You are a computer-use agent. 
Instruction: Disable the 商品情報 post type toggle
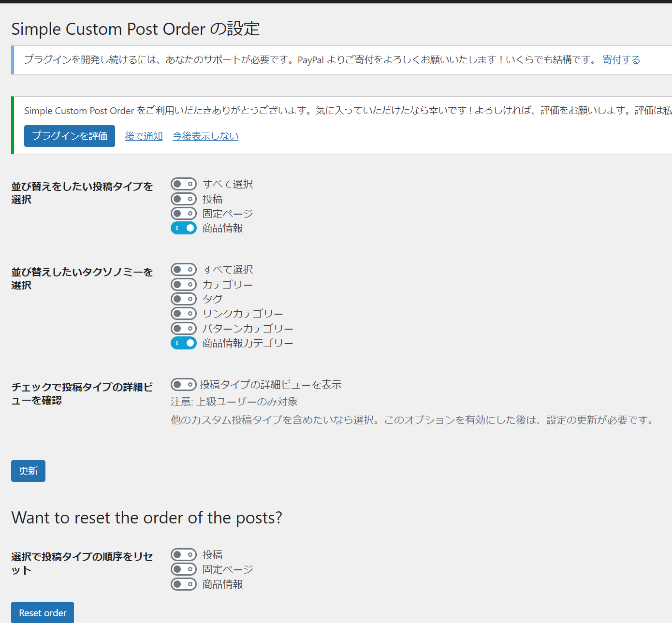[184, 228]
